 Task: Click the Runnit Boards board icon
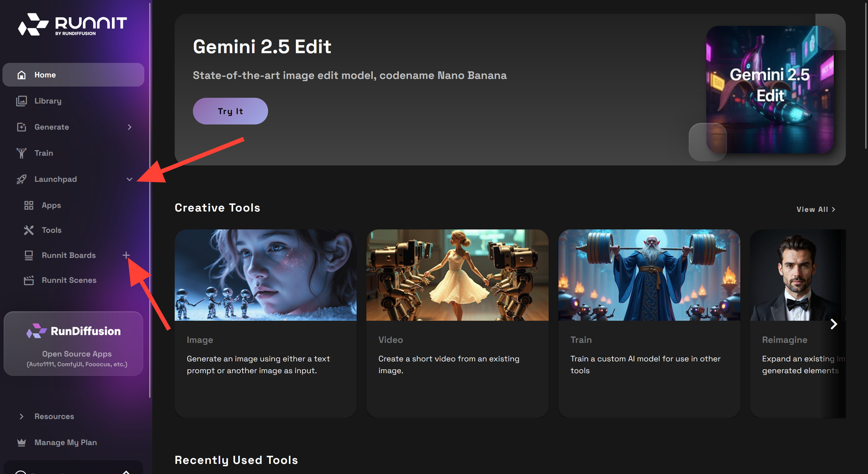point(29,255)
